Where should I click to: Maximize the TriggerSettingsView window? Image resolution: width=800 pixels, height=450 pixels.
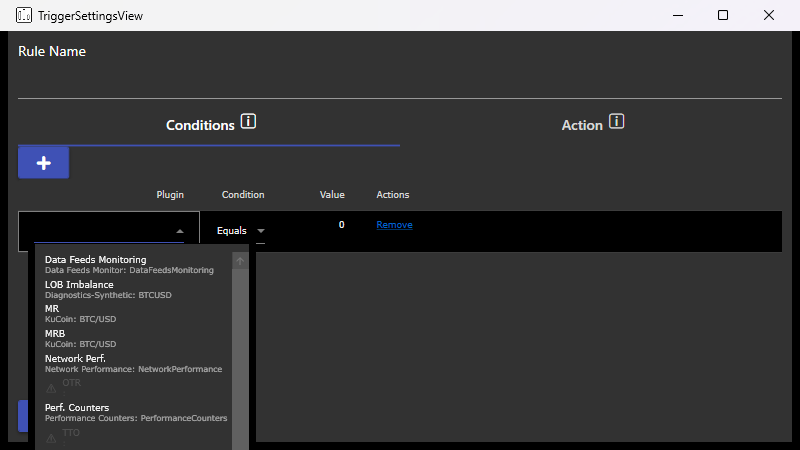[x=722, y=15]
